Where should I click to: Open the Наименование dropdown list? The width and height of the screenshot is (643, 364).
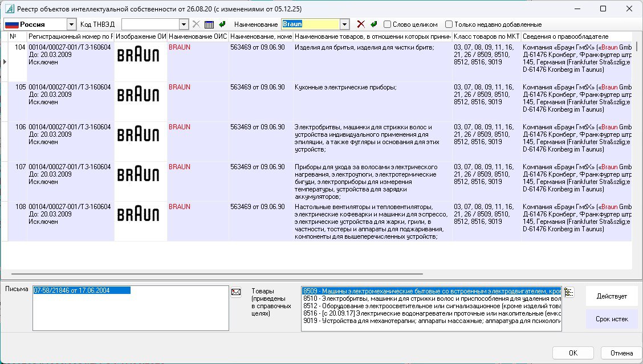coord(344,24)
